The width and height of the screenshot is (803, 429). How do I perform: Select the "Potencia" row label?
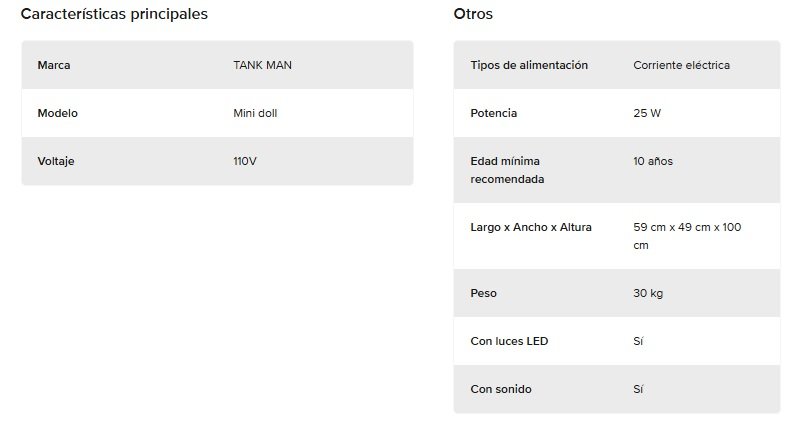(493, 113)
